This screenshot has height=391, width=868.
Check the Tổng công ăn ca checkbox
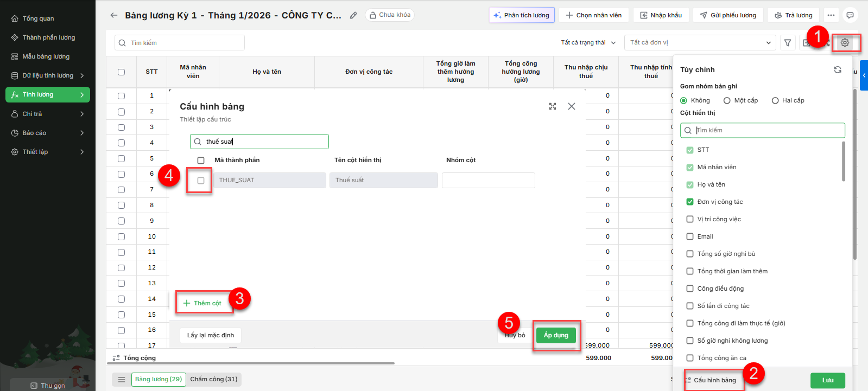click(690, 358)
